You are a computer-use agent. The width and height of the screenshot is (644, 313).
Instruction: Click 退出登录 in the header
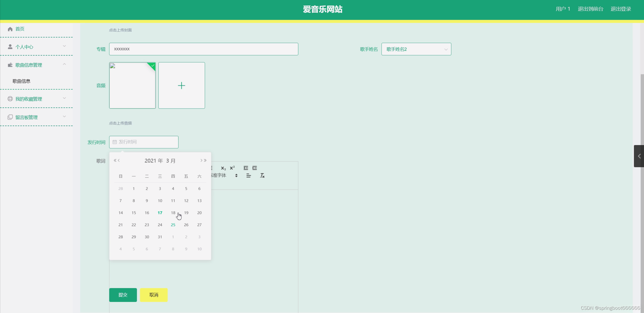[621, 9]
